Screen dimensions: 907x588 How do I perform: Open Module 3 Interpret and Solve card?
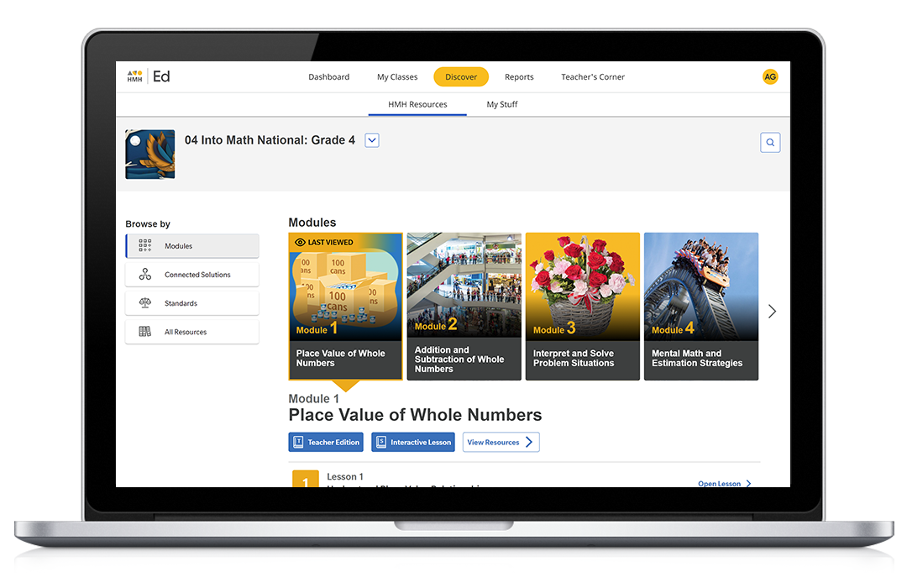click(x=583, y=306)
